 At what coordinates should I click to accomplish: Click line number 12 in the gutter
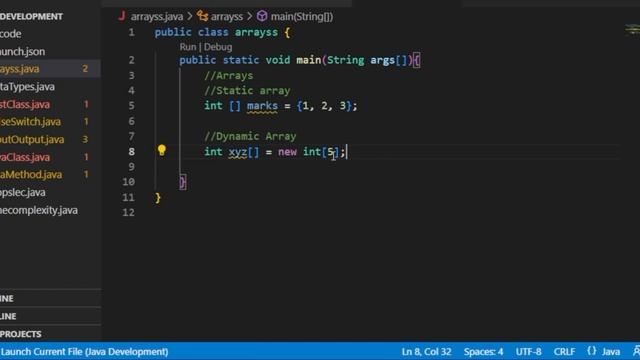pyautogui.click(x=129, y=212)
